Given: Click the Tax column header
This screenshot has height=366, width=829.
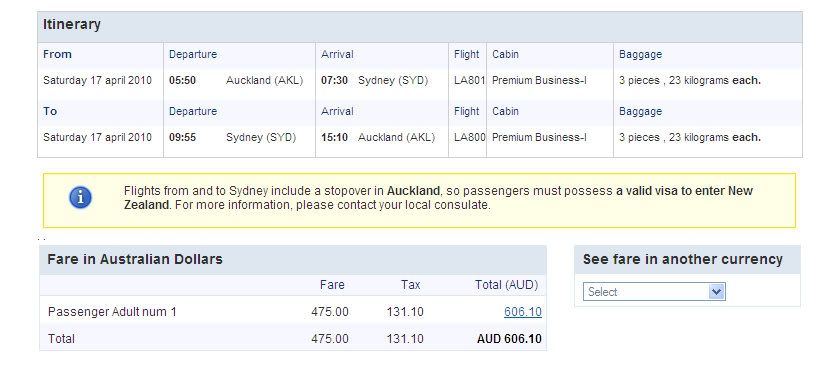Looking at the screenshot, I should coord(410,285).
